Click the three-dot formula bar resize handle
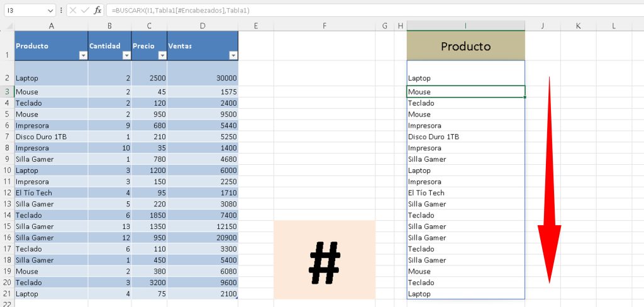This screenshot has width=644, height=307. point(60,11)
